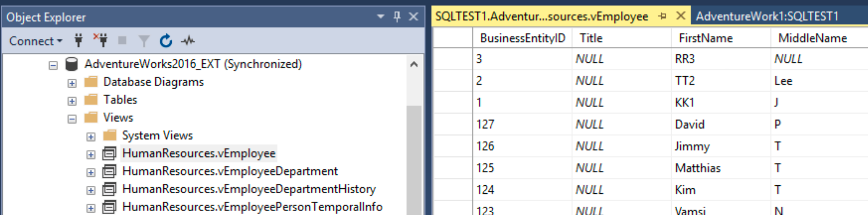868x215 pixels.
Task: Collapse the Views folder
Action: [72, 119]
